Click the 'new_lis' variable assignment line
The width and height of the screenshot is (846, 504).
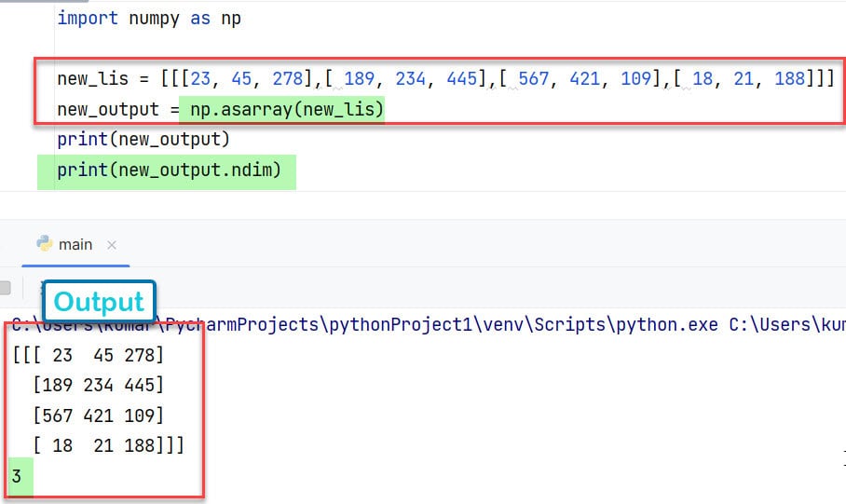[x=445, y=79]
